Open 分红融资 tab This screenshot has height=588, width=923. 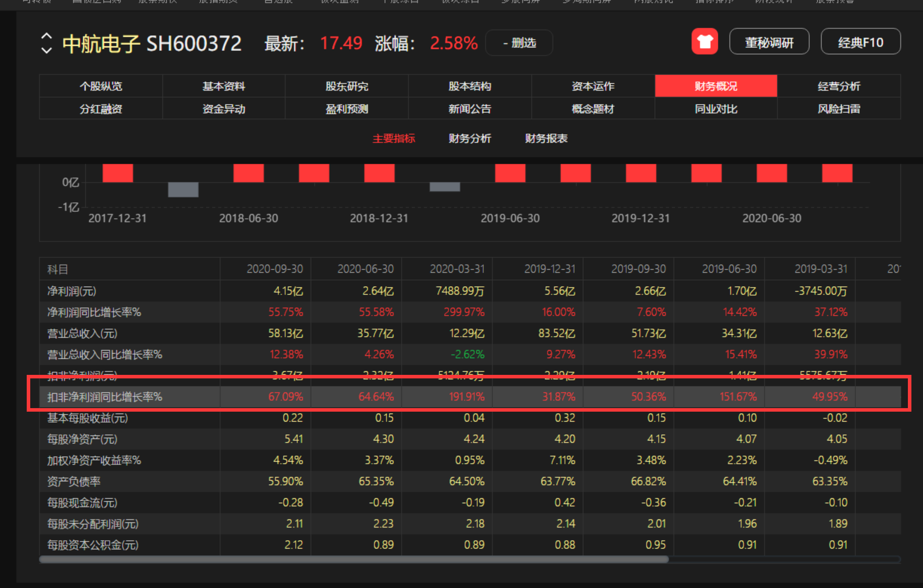pos(101,109)
